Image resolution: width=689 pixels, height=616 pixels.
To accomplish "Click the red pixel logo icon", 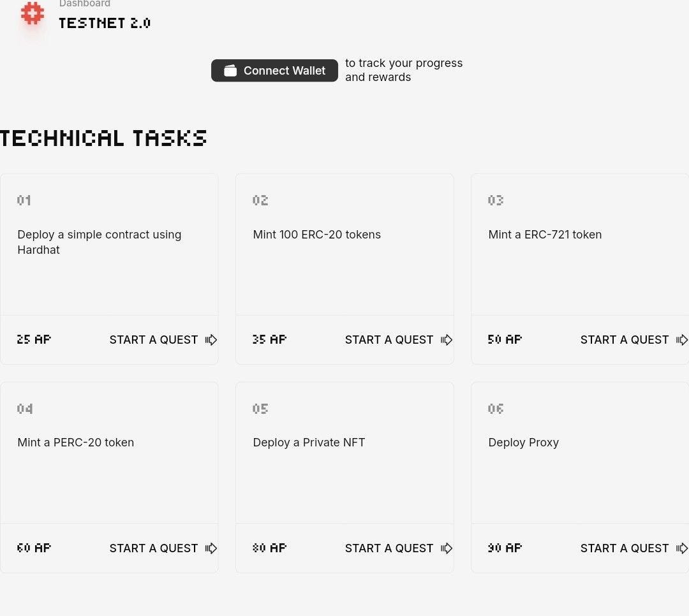I will [x=32, y=13].
